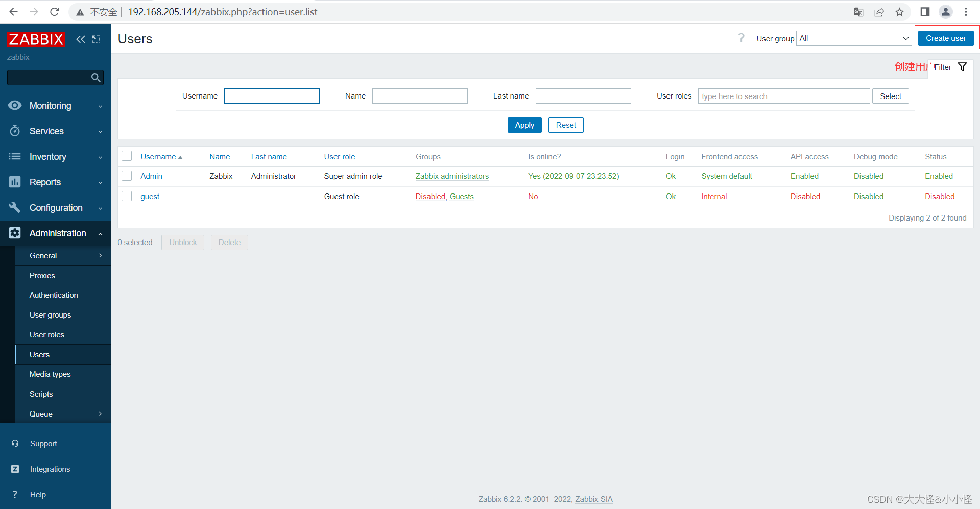This screenshot has width=980, height=509.
Task: Focus the User roles search field
Action: point(784,96)
